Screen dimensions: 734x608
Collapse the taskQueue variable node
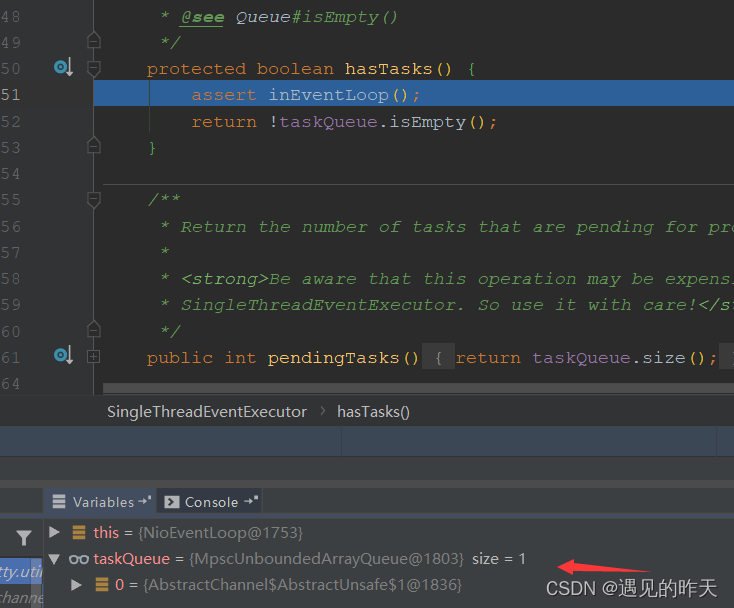[54, 559]
